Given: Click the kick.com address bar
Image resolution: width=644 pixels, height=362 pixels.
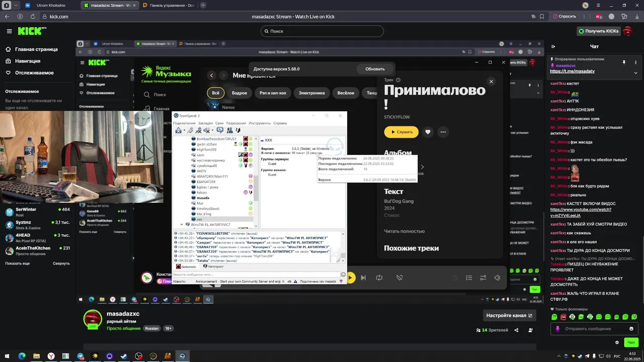Looking at the screenshot, I should [59, 16].
